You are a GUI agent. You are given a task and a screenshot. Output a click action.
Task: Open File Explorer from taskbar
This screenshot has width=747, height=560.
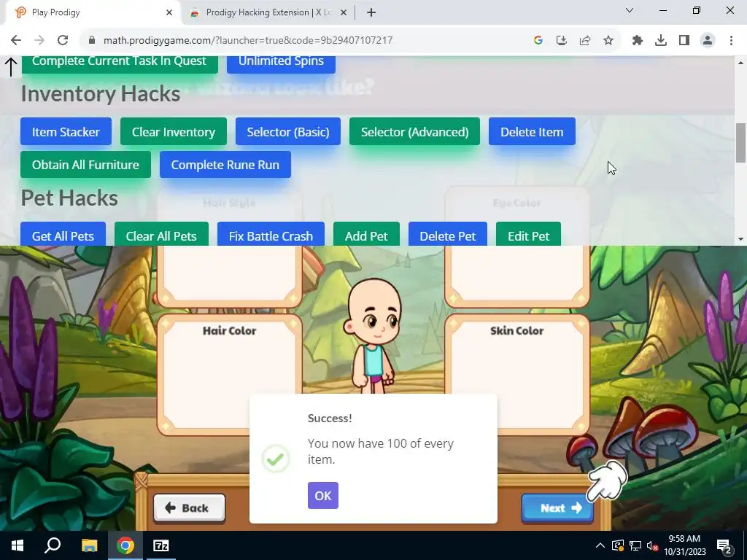tap(89, 545)
